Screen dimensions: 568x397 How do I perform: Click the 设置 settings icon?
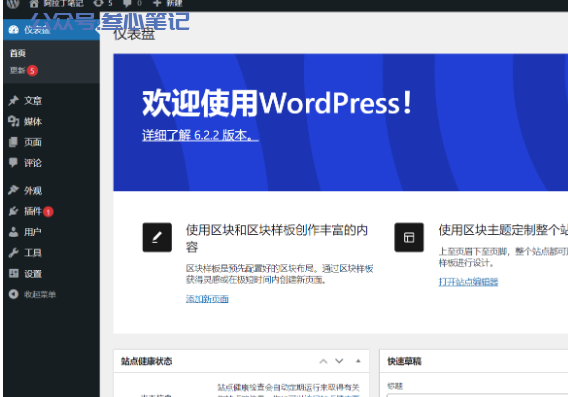(x=13, y=273)
